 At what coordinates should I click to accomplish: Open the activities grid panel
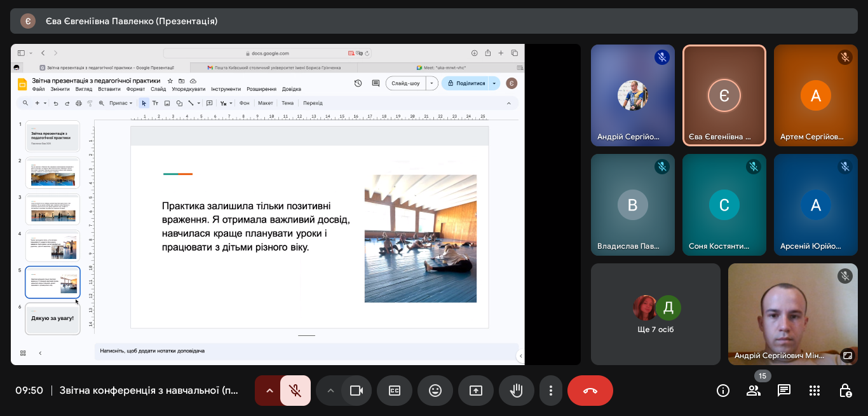point(815,391)
